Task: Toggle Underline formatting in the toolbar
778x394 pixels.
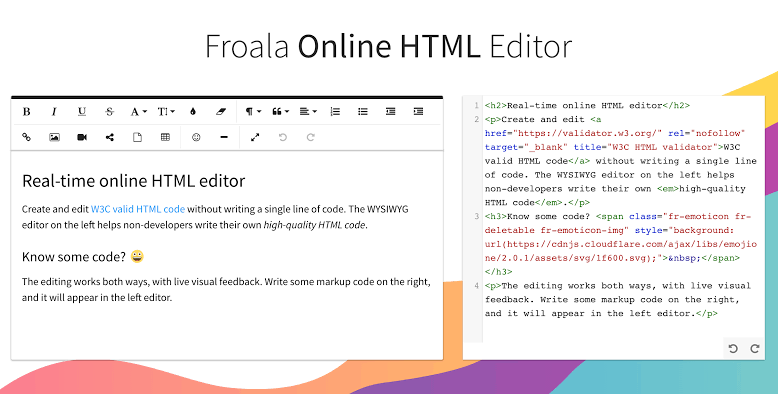Action: tap(82, 112)
